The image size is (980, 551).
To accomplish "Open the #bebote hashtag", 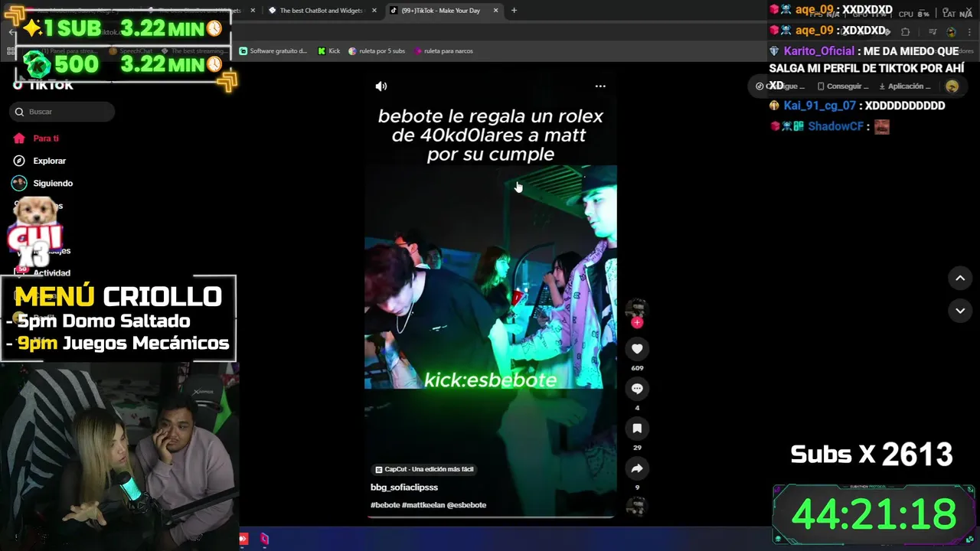I will 385,505.
